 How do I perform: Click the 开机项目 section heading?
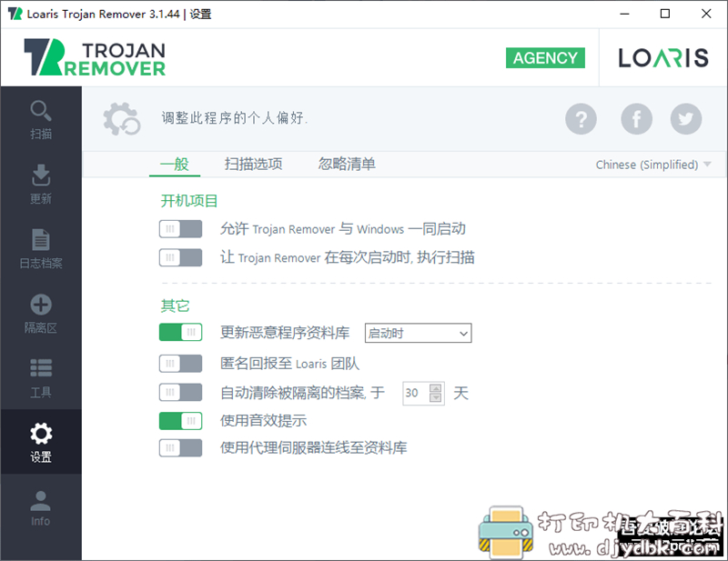point(189,201)
